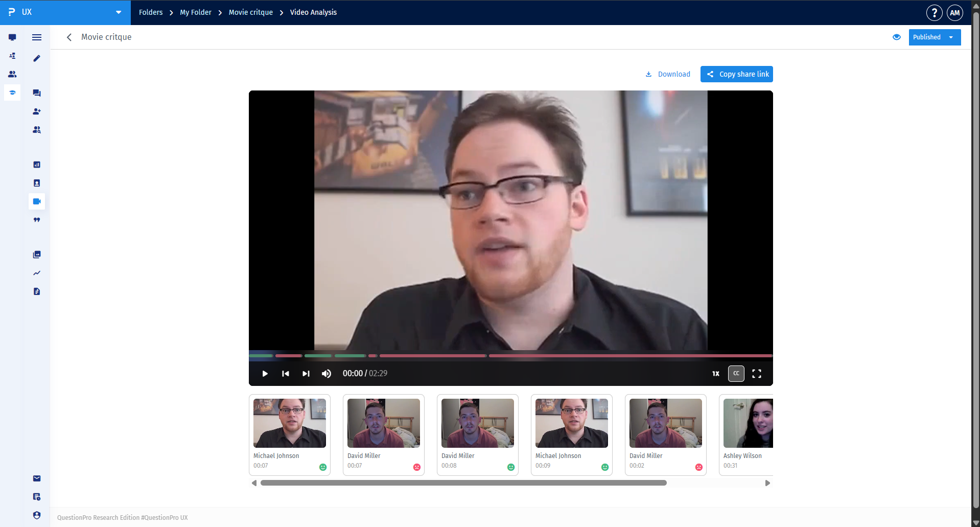Click the pencil edit sidebar icon

pos(37,58)
